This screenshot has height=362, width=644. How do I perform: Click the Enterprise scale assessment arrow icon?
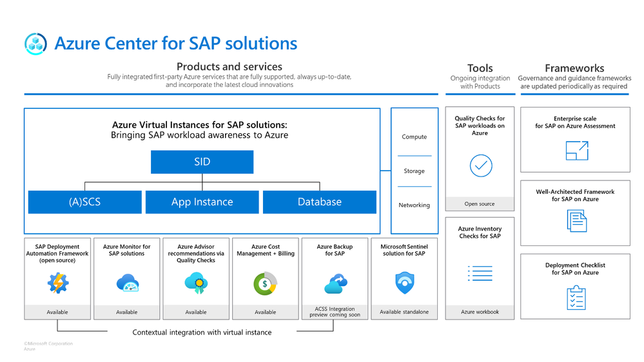tap(577, 151)
